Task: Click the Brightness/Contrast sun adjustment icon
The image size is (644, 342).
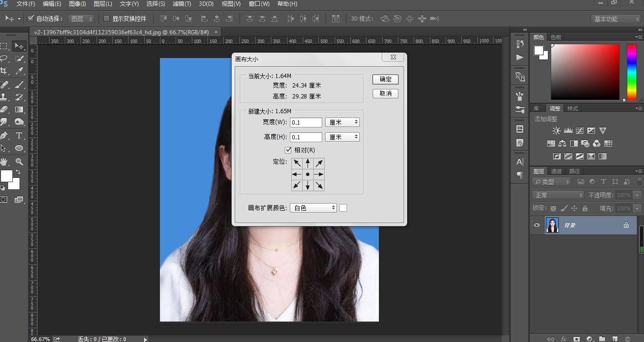Action: coord(556,131)
